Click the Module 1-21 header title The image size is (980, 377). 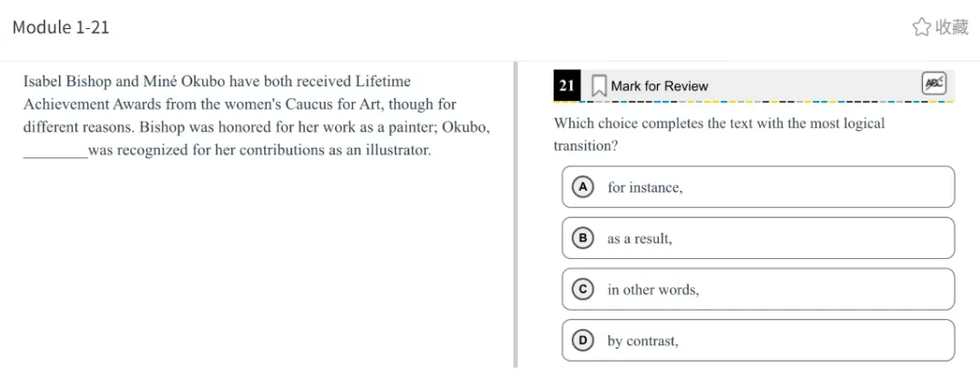pos(62,27)
